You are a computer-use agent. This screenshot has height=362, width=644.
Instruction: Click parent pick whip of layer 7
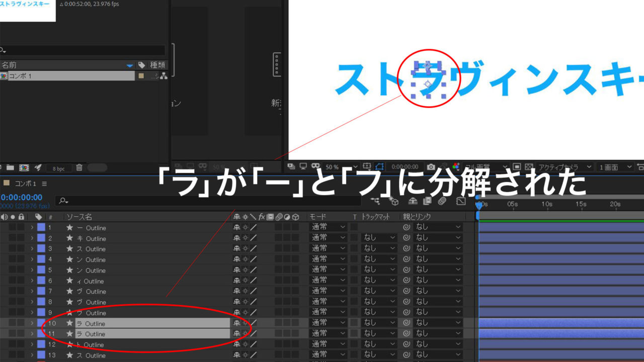click(407, 291)
